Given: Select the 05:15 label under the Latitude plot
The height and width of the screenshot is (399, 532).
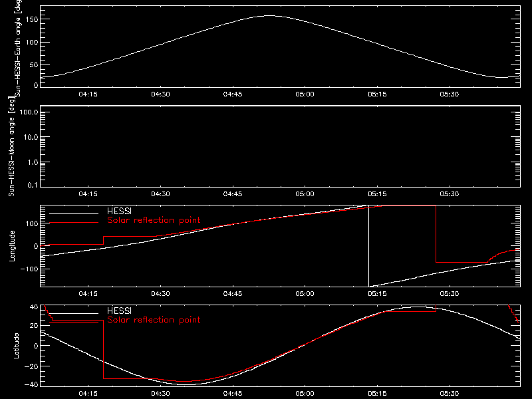Looking at the screenshot, I should coord(377,393).
